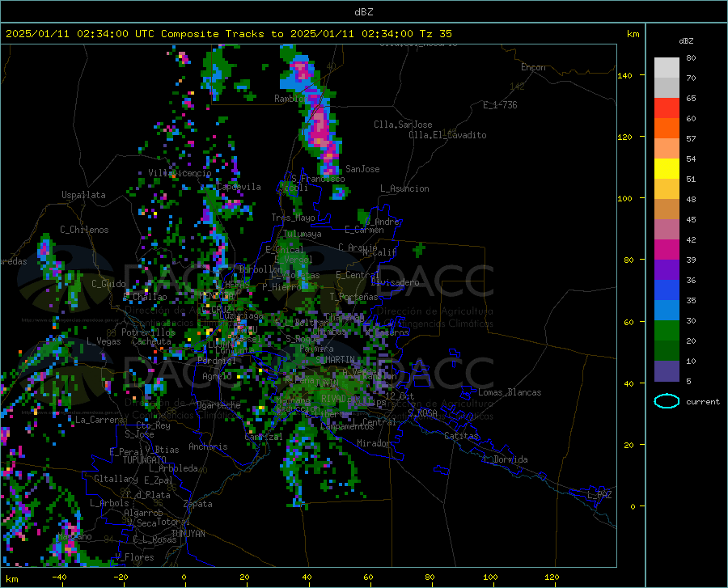Click the 80 dBZ light gray swatch

667,67
